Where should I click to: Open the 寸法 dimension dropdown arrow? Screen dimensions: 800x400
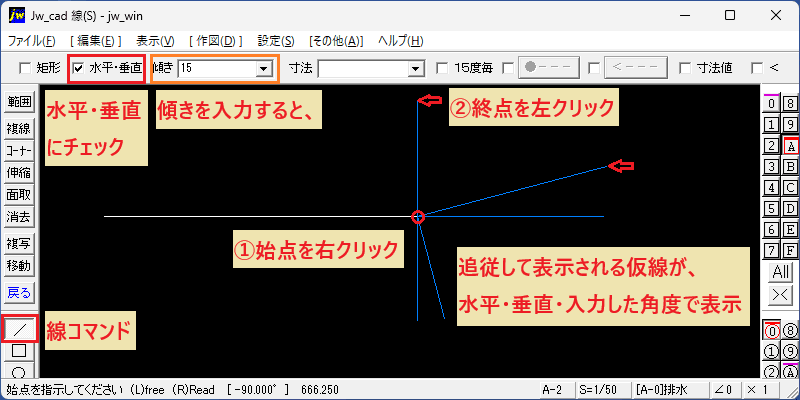pos(416,68)
